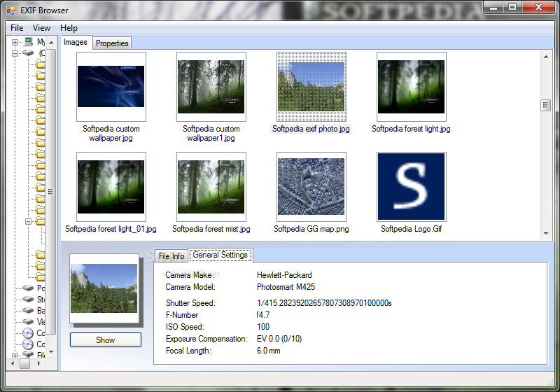Collapse the (C drive tree node
Viewport: 560px width, 392px height.
[x=15, y=53]
